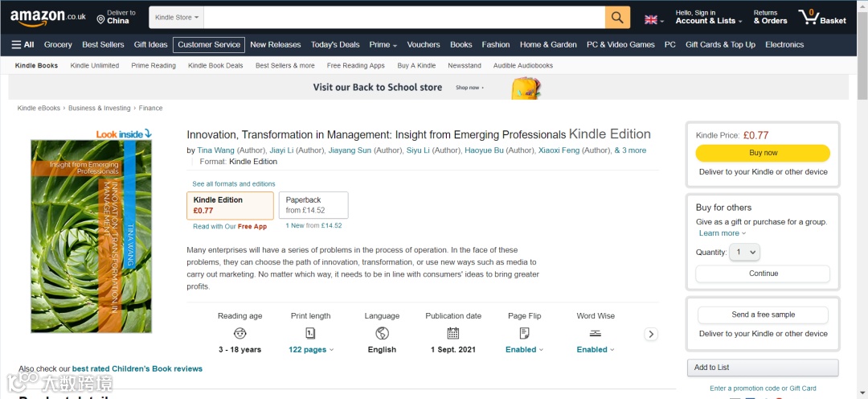Click in the Amazon search input field
The height and width of the screenshot is (399, 868).
click(402, 17)
